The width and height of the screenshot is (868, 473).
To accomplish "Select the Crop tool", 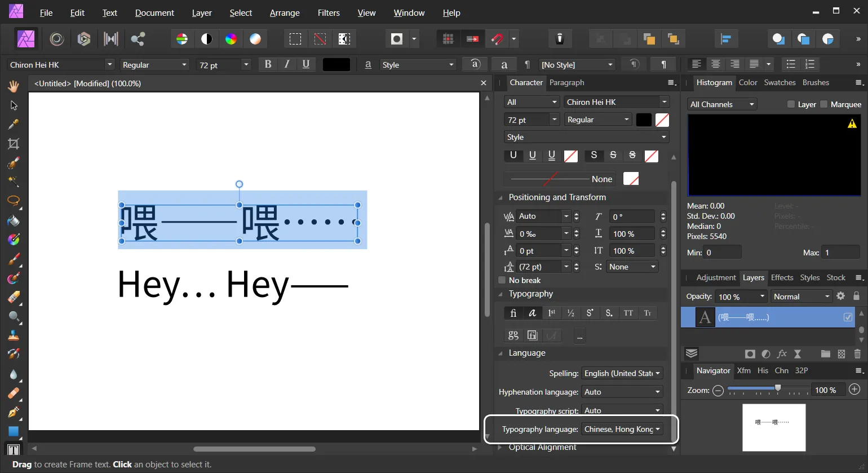I will click(14, 143).
